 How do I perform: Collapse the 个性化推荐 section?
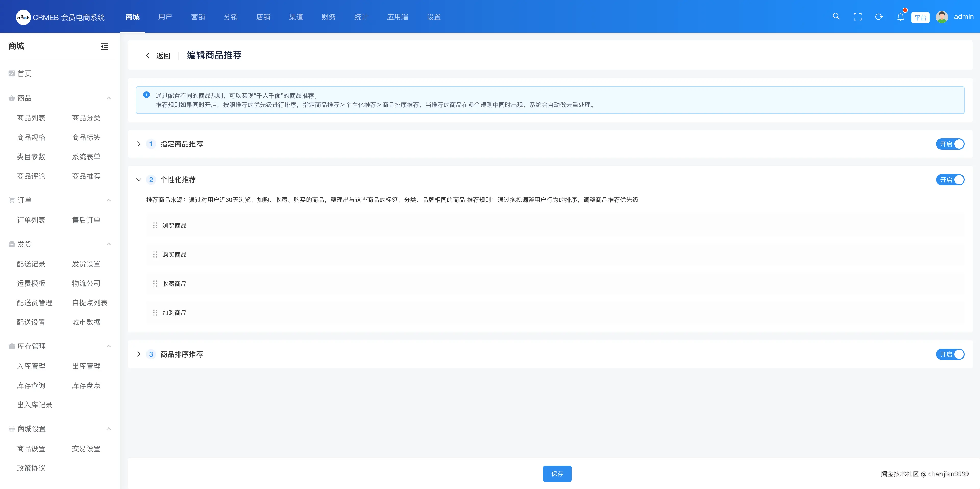coord(139,180)
